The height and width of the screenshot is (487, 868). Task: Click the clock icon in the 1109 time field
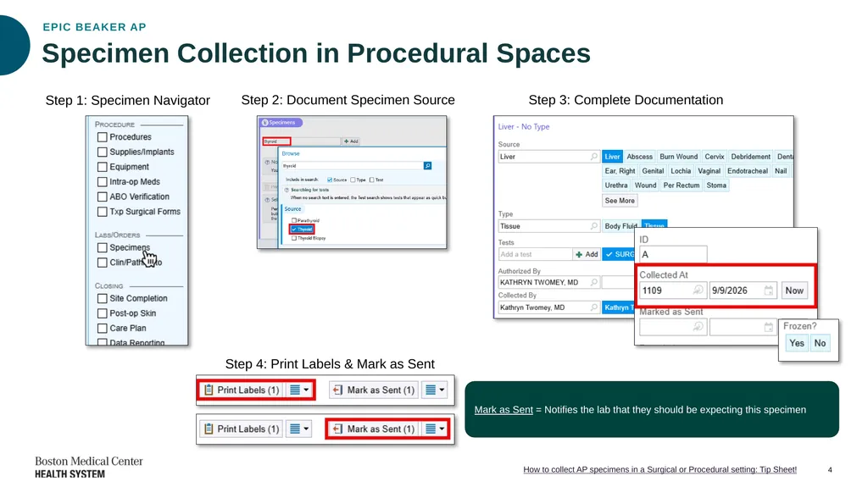point(698,290)
